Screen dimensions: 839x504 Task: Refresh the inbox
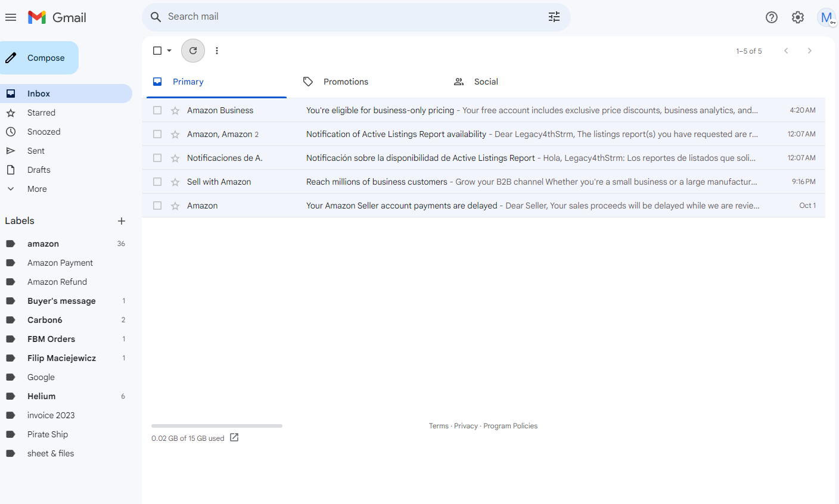pos(193,51)
